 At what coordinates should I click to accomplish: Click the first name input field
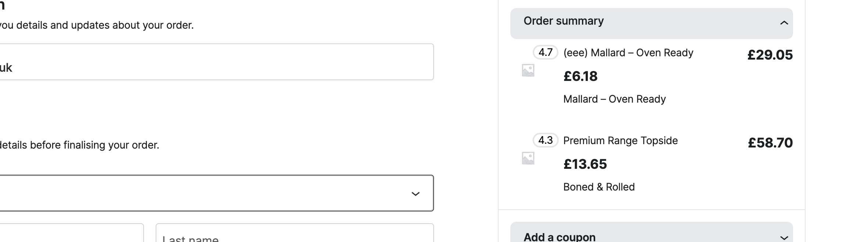pos(72,233)
